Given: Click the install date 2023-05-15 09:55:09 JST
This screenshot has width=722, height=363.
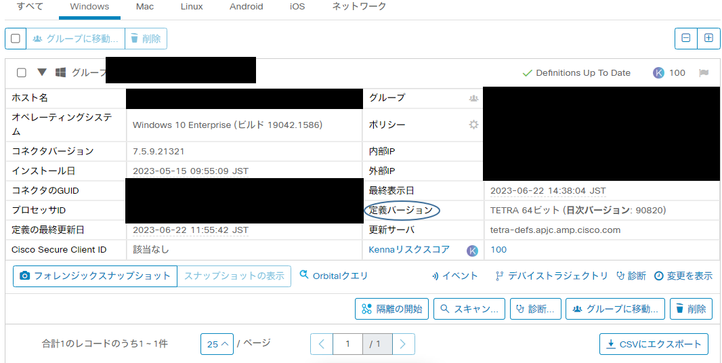Looking at the screenshot, I should coord(190,171).
